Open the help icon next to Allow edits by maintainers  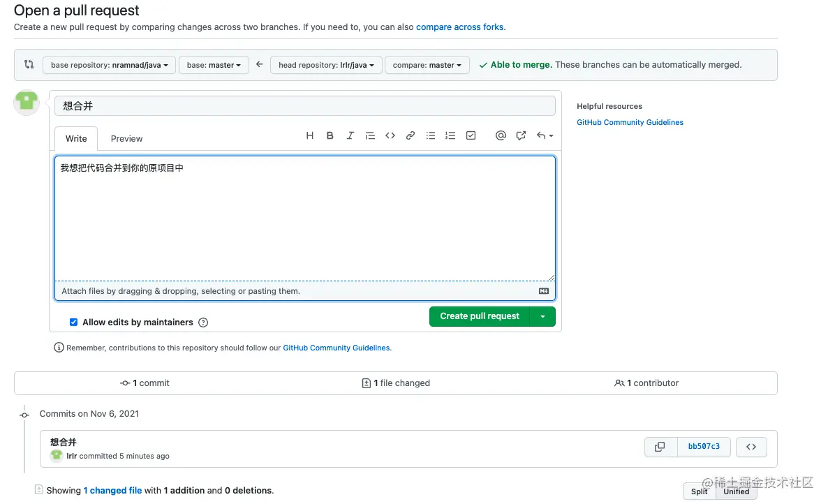click(203, 323)
